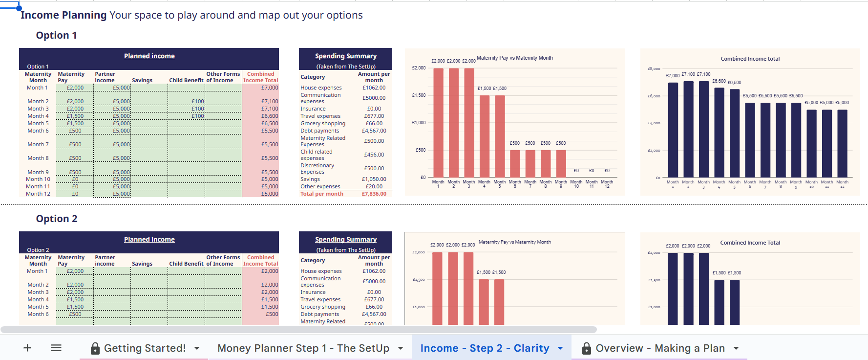Open Money Planner Step 1 tab dropdown arrow

click(401, 348)
